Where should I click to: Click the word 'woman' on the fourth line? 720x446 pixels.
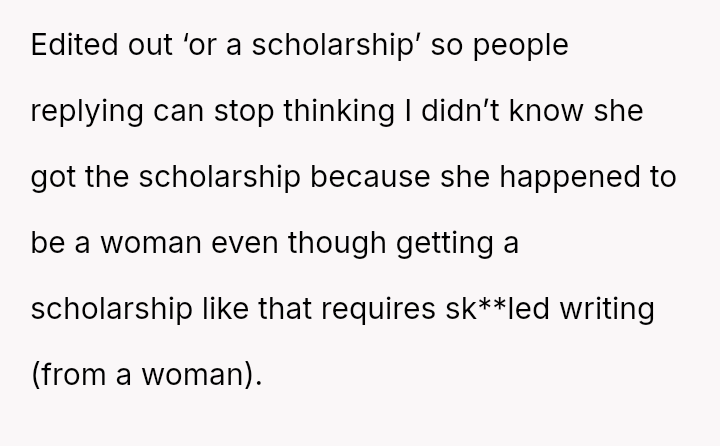[x=151, y=243]
